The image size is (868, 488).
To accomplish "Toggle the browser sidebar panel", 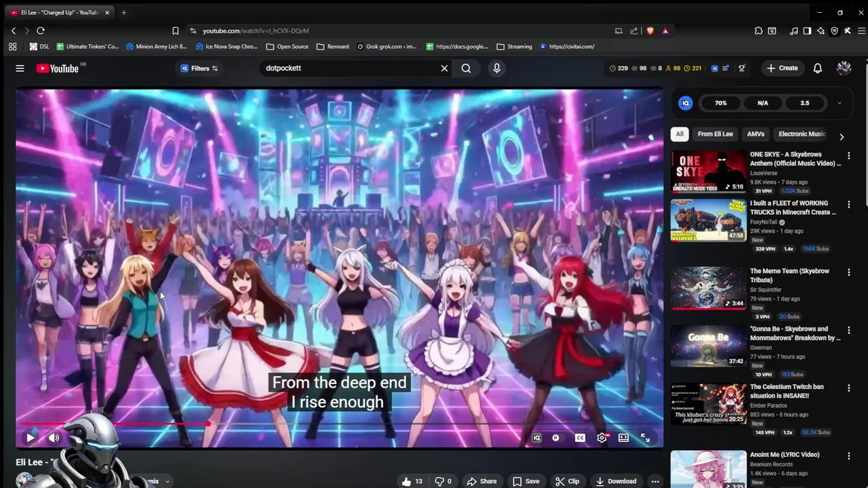I will click(807, 30).
